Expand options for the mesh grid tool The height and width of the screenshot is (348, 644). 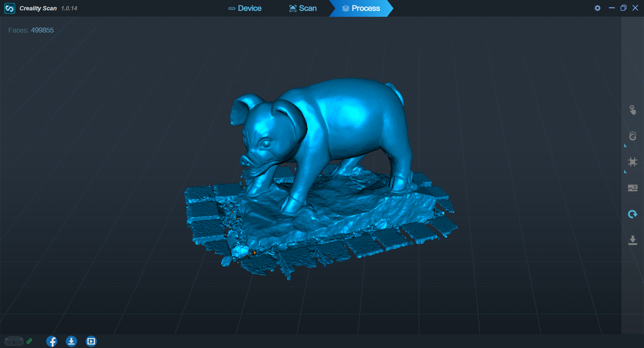(x=625, y=172)
